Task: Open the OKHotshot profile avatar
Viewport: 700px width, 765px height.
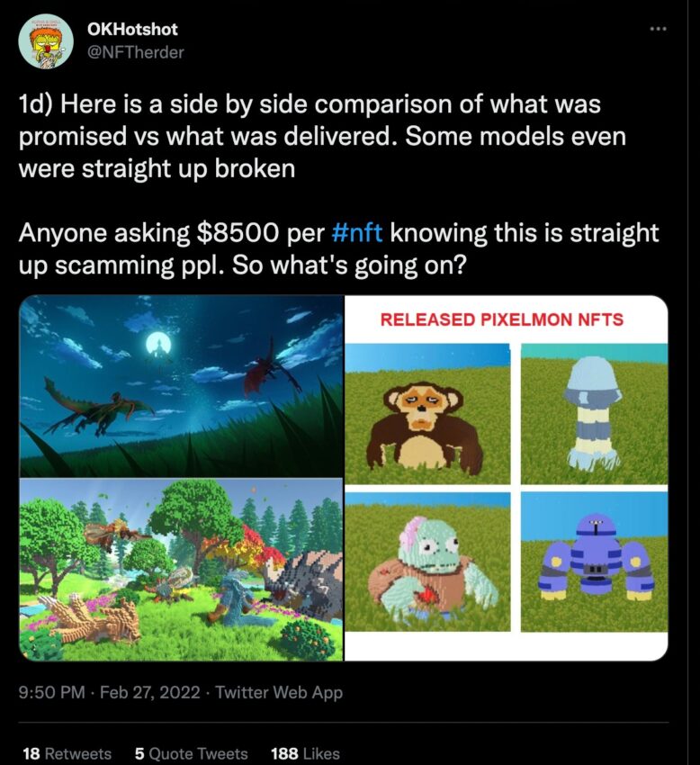Action: [x=46, y=41]
